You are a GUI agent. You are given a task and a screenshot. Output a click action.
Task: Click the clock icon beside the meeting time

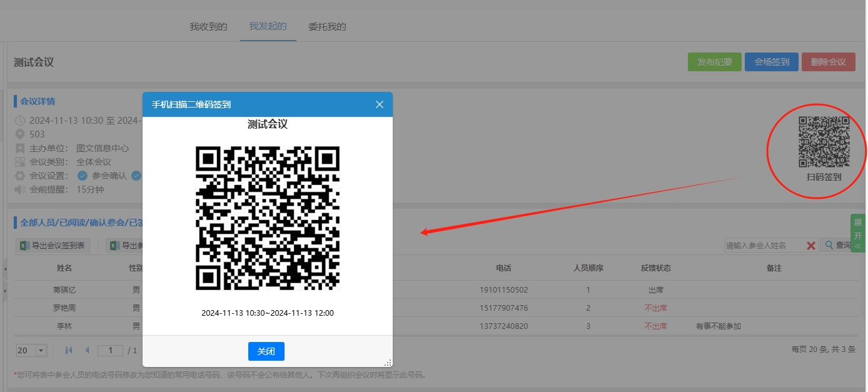20,121
